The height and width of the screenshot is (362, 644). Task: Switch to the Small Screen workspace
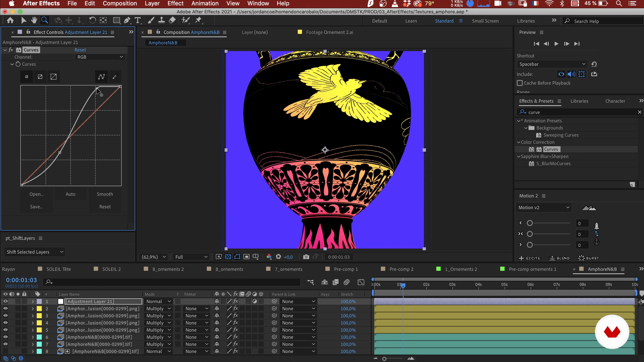[485, 21]
